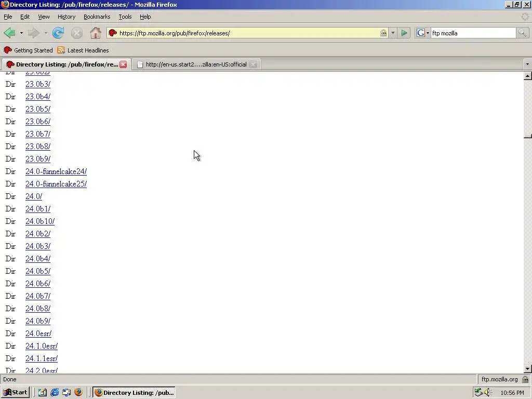The height and width of the screenshot is (399, 532).
Task: Switch to the en-us.start2 mozilla tab
Action: pyautogui.click(x=196, y=64)
